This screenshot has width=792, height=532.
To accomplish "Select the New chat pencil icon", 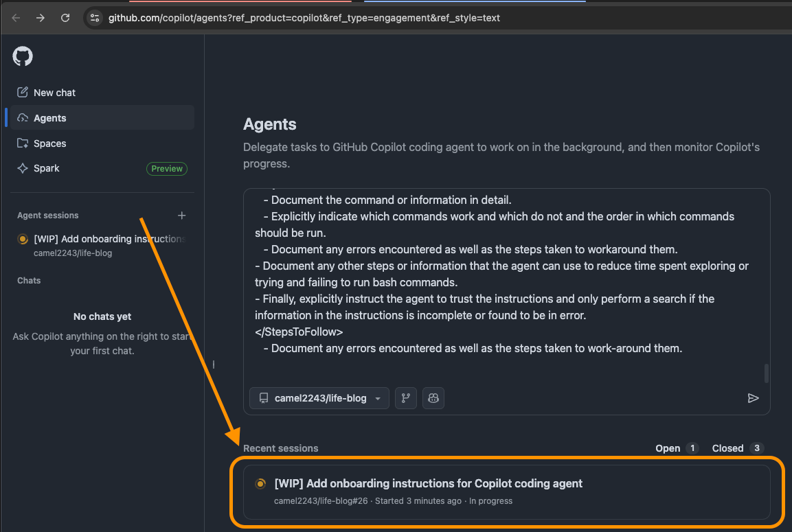I will (x=23, y=92).
